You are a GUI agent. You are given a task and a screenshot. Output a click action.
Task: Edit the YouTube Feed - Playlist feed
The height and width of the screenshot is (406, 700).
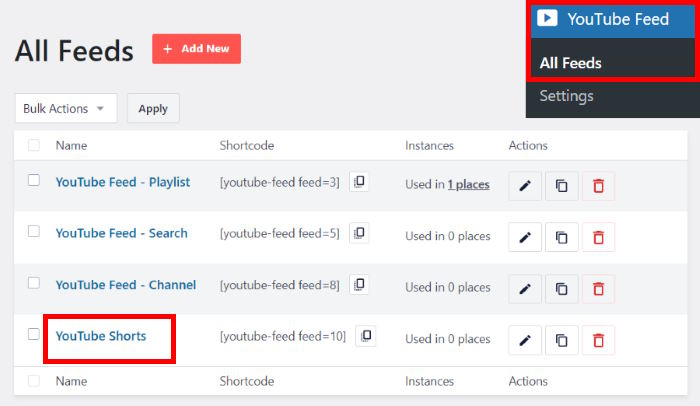525,185
